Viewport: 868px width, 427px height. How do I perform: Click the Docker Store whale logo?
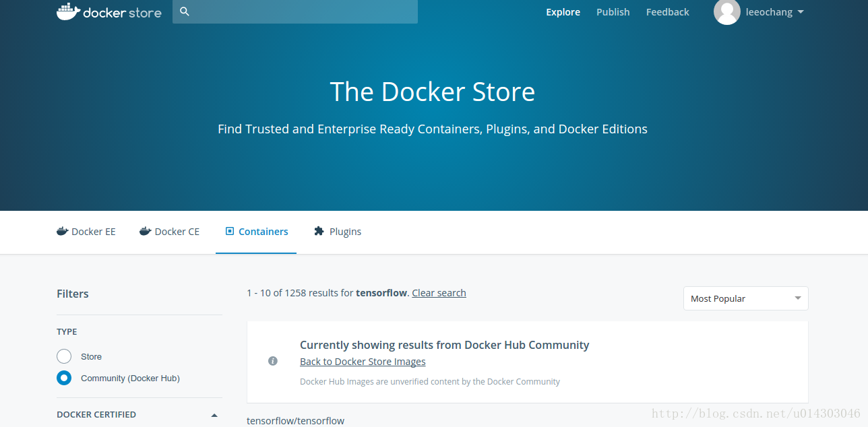108,11
